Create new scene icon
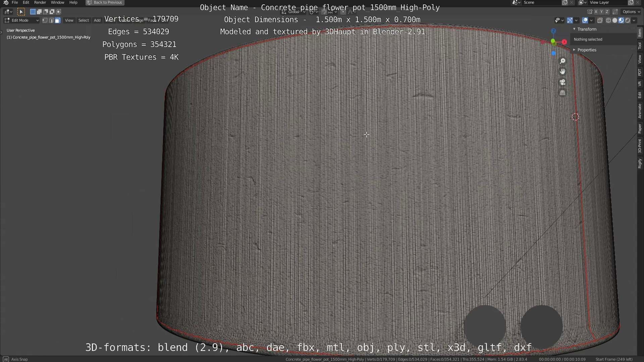This screenshot has height=362, width=644. click(x=565, y=2)
